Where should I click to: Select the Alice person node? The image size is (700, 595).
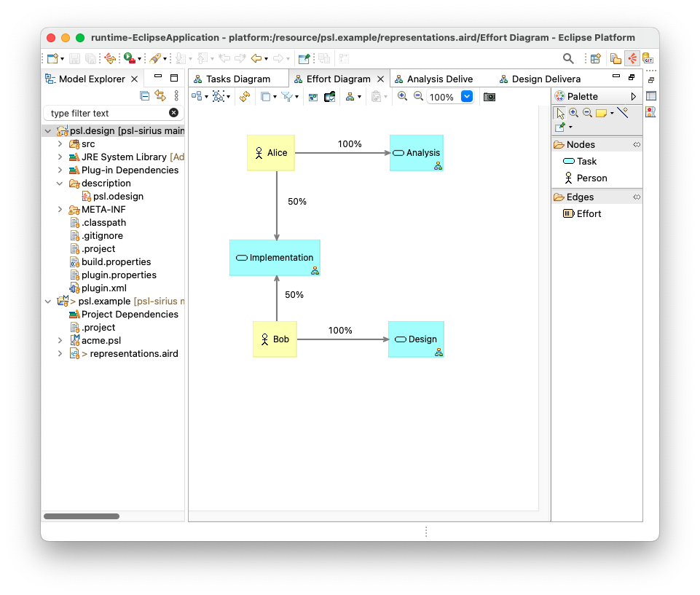271,153
